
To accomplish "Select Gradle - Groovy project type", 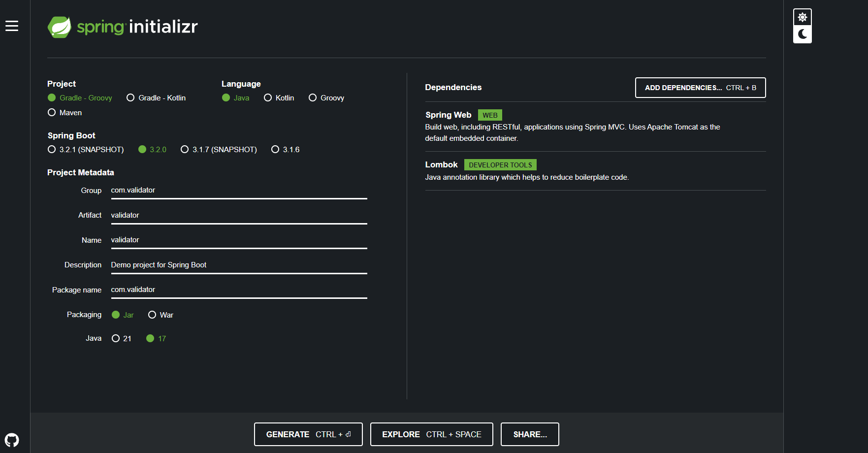I will click(x=80, y=98).
